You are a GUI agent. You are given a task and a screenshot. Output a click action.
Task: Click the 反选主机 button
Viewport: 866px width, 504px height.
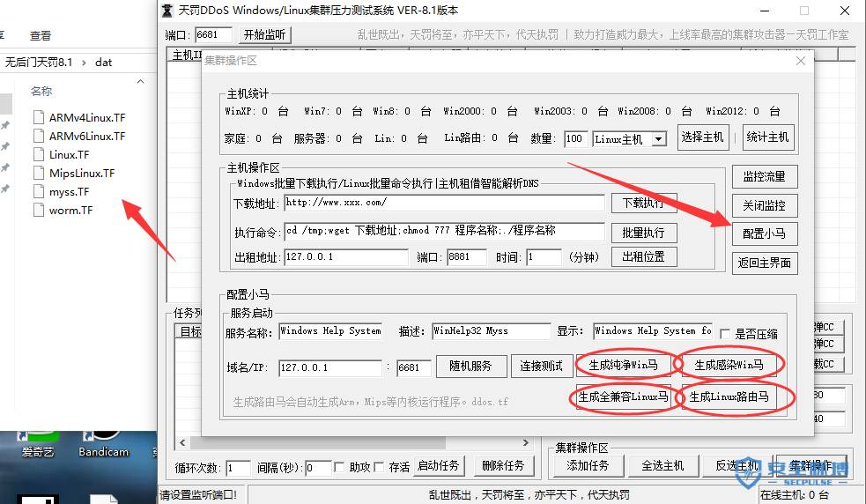click(x=736, y=466)
